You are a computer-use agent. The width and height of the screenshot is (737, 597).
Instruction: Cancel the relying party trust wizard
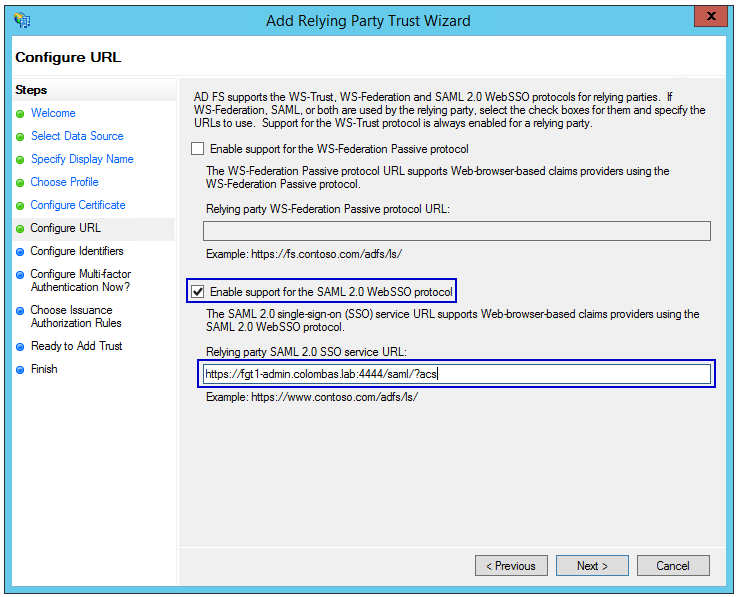pos(673,566)
